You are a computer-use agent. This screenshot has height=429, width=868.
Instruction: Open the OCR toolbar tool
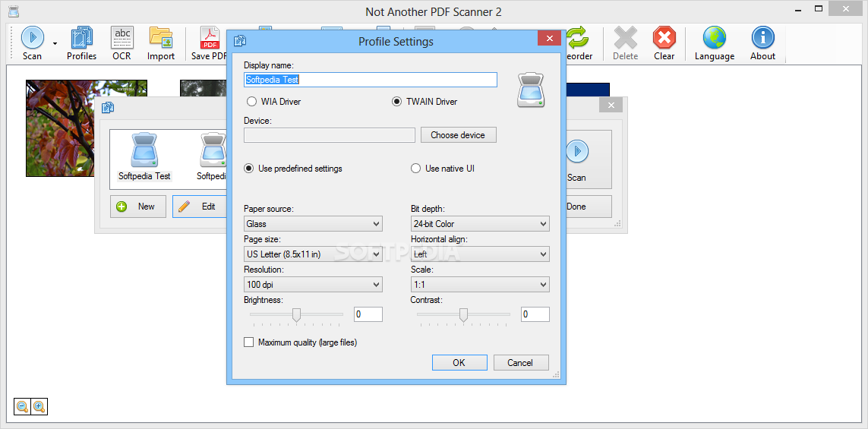click(122, 43)
